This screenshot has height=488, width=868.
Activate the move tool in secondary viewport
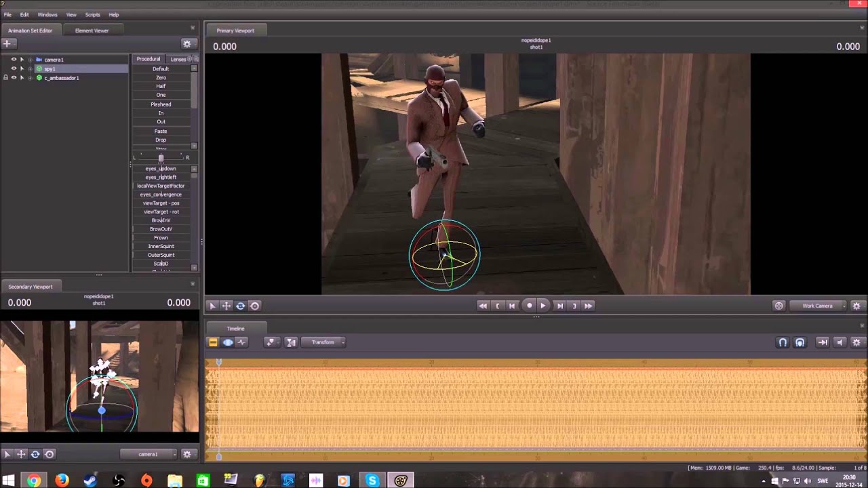pos(21,454)
